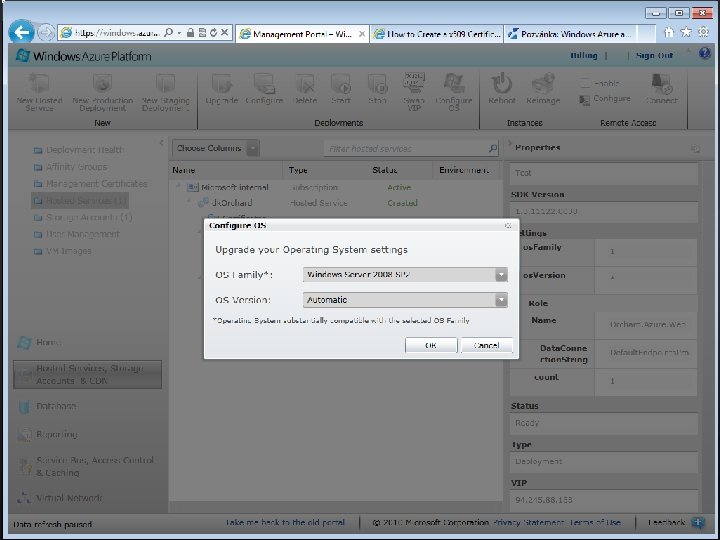Click Take me back to the old portal

point(285,523)
